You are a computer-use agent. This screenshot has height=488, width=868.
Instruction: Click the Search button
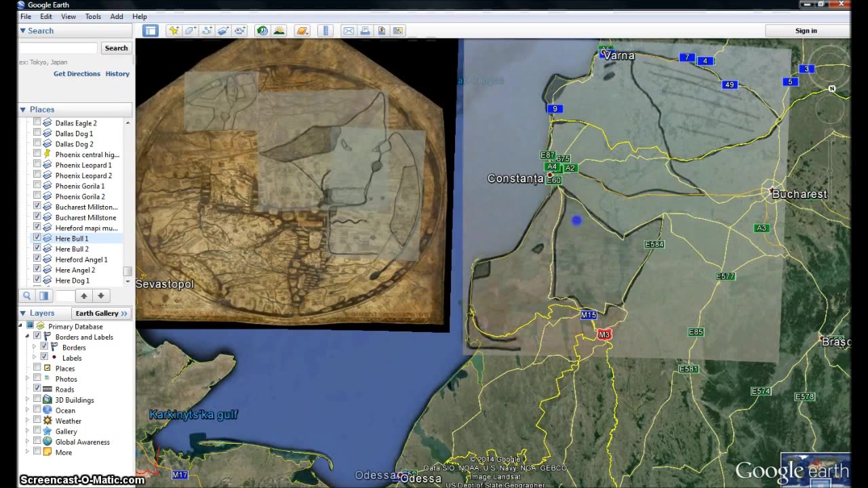(116, 48)
